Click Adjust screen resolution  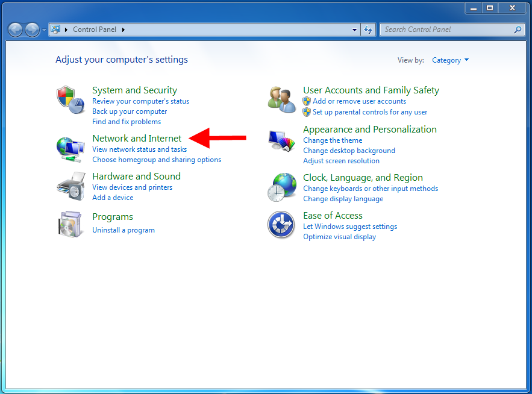[342, 161]
